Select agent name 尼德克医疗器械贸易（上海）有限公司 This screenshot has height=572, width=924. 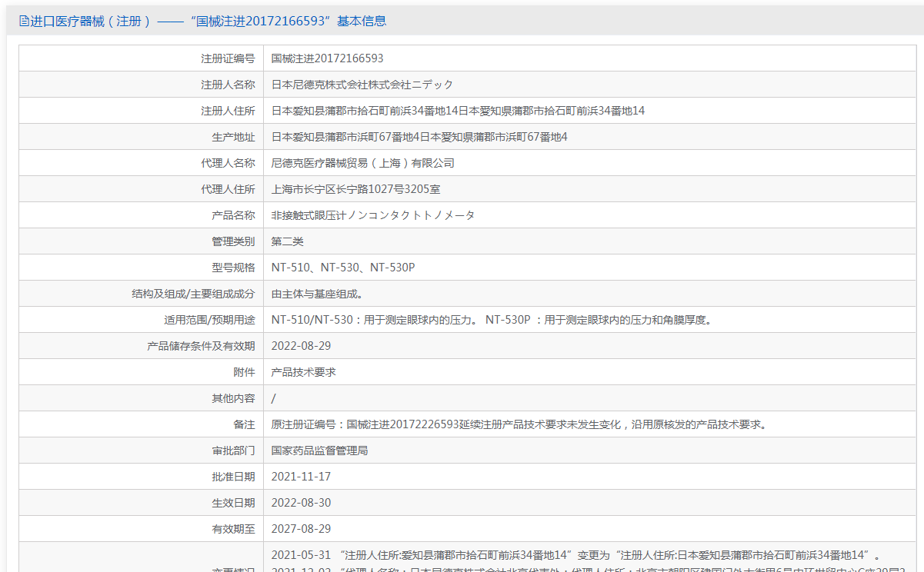(x=363, y=163)
